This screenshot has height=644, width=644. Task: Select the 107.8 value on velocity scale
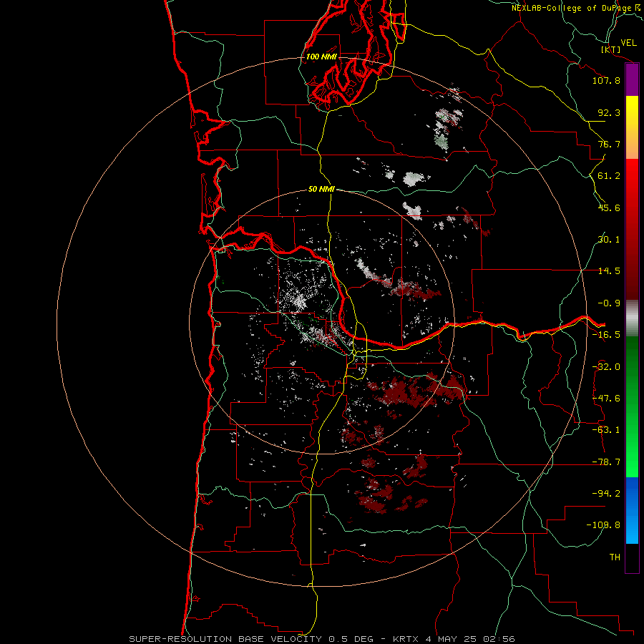tap(606, 80)
